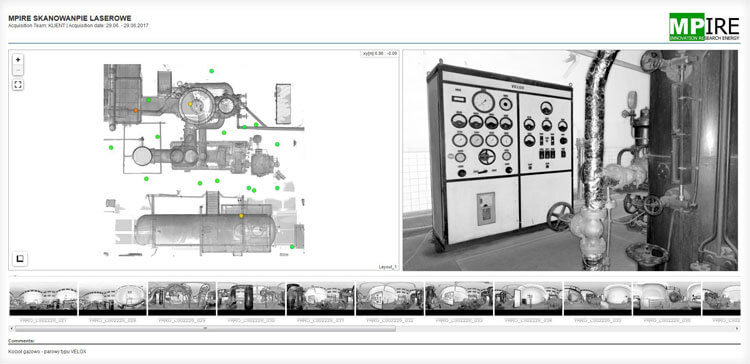Select yellow marker on the horizontal tank

click(x=241, y=216)
